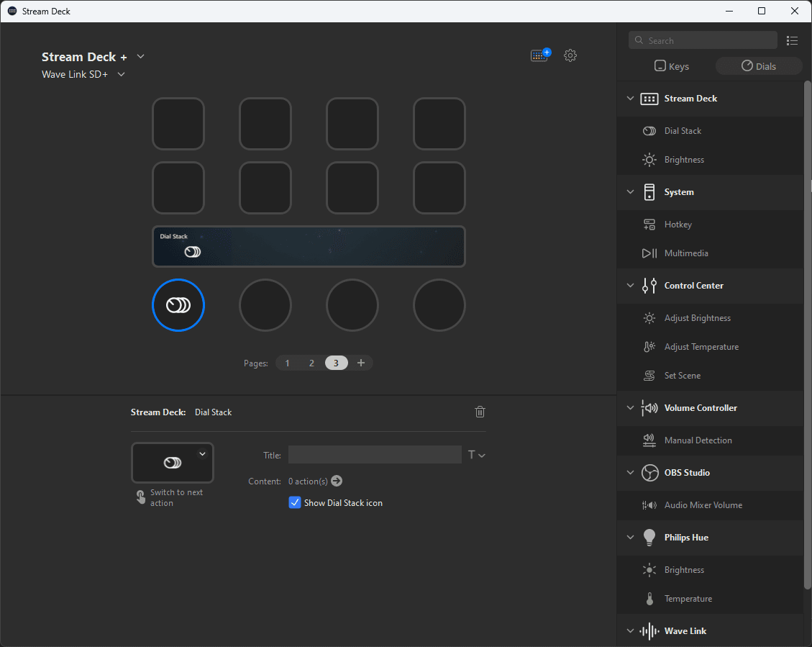
Task: Go to page 1
Action: [288, 363]
